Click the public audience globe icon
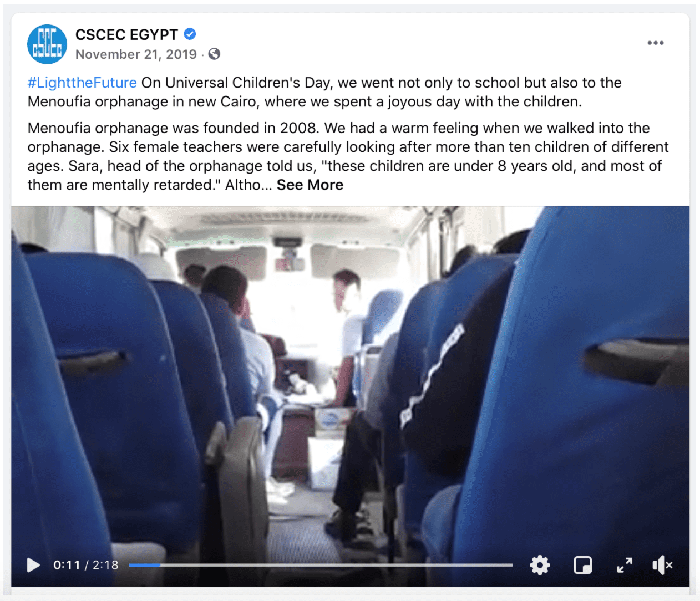This screenshot has height=601, width=700. click(x=214, y=54)
